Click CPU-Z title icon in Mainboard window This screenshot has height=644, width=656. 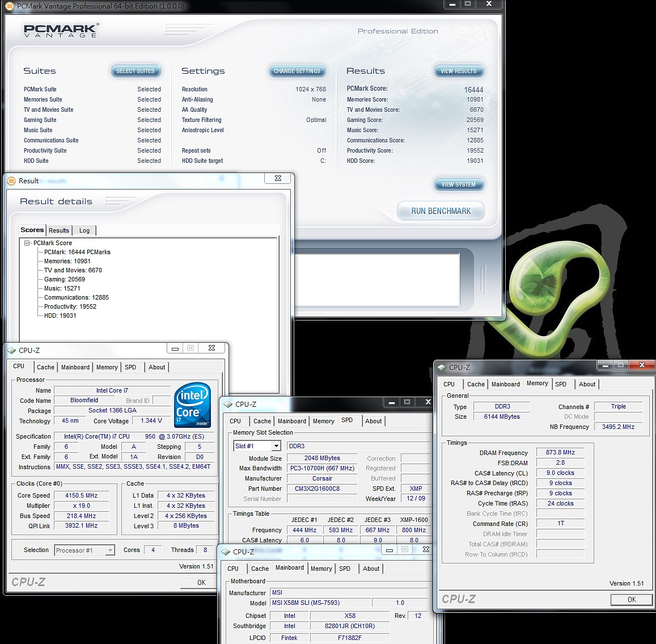[x=226, y=552]
